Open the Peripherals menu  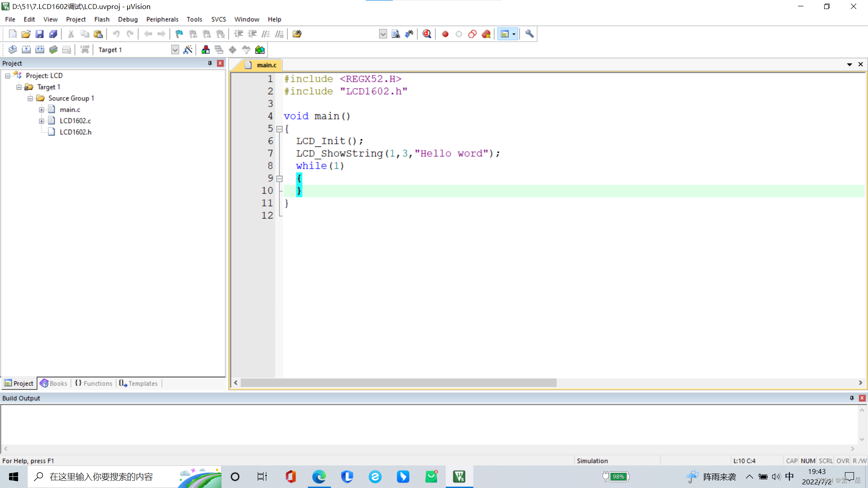[162, 19]
